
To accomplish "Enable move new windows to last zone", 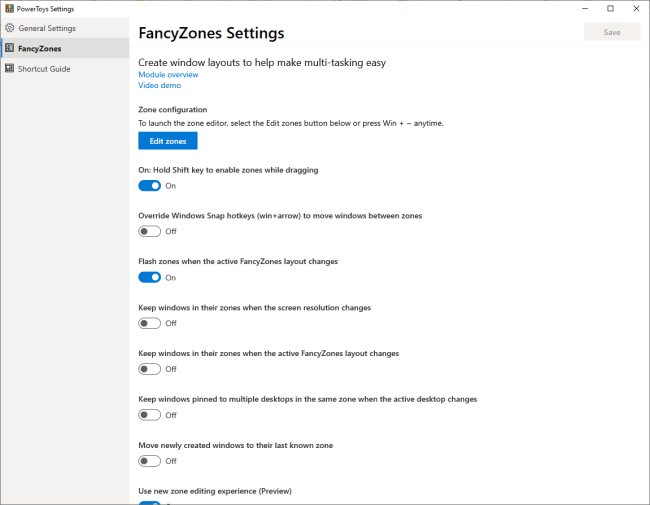I will [x=149, y=461].
